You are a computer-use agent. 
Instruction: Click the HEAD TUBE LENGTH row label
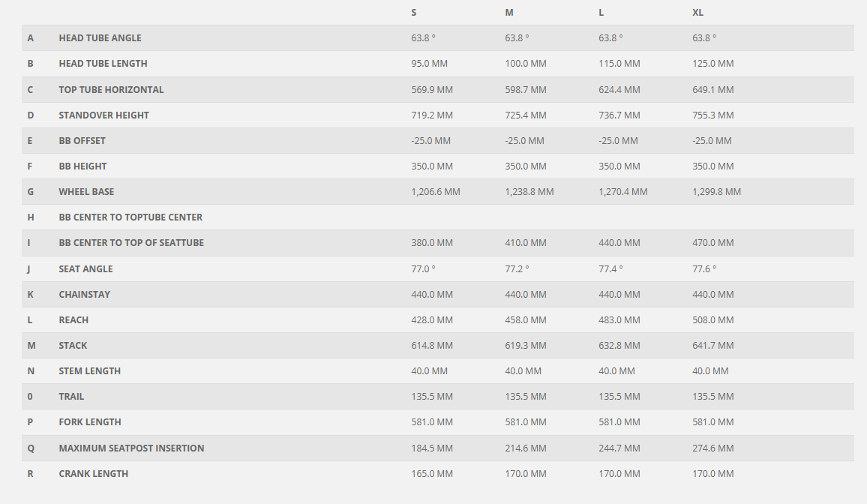click(x=103, y=64)
